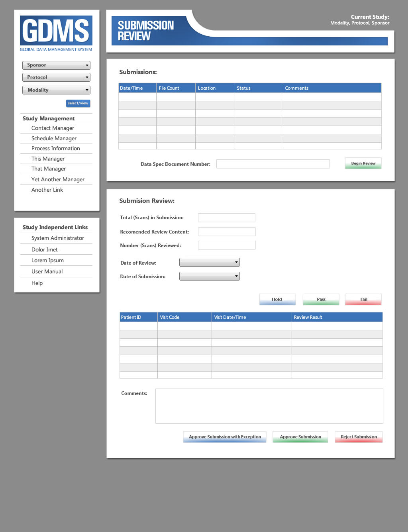Screen dimensions: 408x532
Task: Open System Administrator link
Action: tap(58, 238)
